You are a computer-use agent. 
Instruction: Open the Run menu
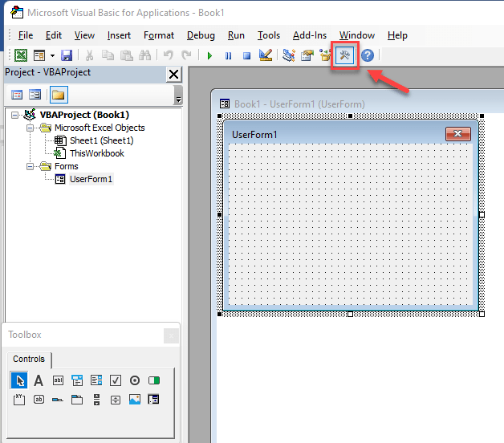pyautogui.click(x=236, y=35)
